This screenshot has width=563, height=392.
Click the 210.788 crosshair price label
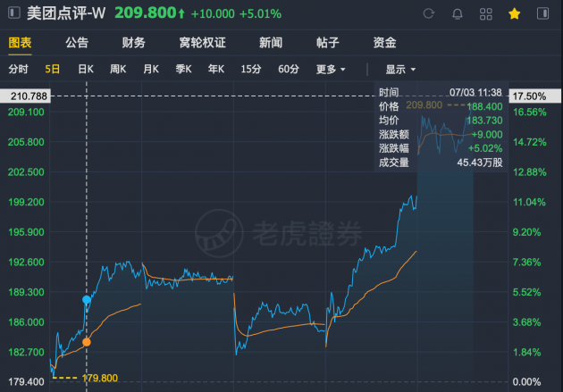[x=25, y=96]
